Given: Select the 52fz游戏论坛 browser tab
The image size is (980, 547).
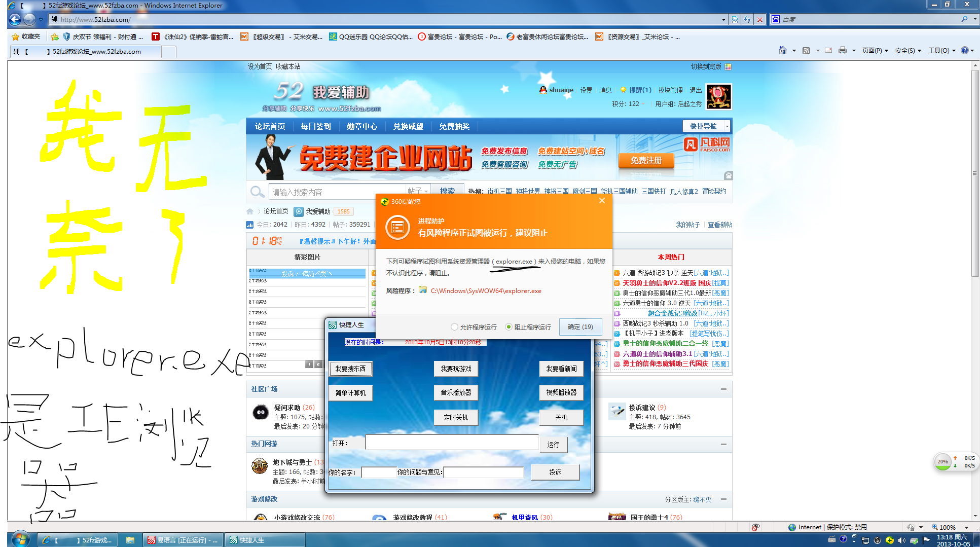Looking at the screenshot, I should [85, 51].
